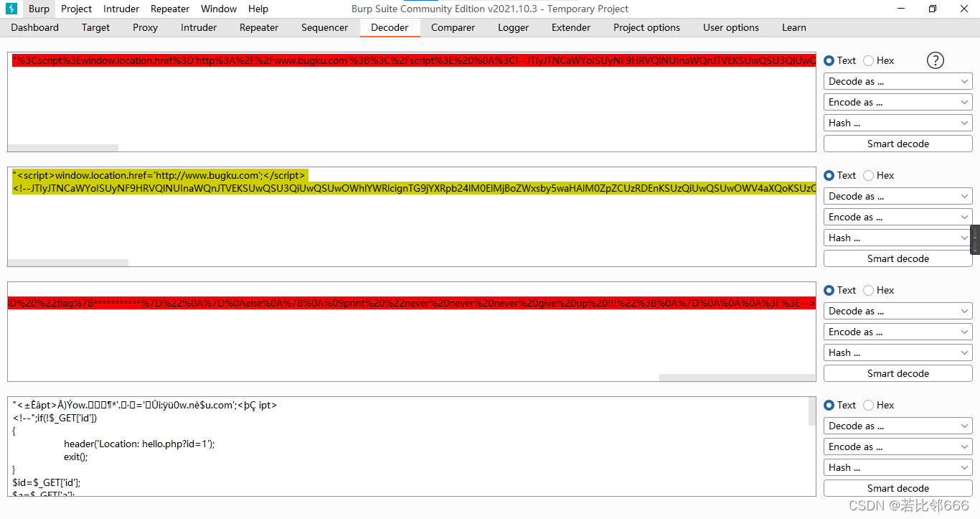
Task: Expand 'Hash' dropdown of third box
Action: [x=898, y=352]
